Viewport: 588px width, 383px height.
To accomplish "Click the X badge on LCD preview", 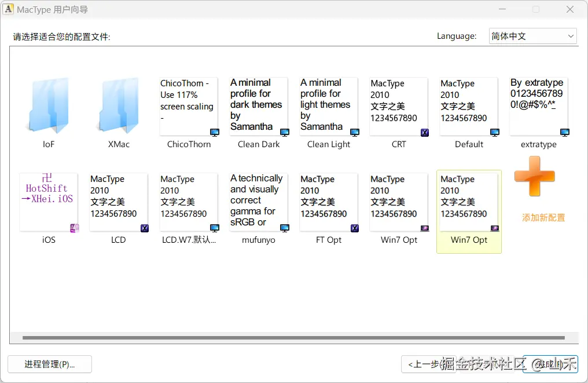I will (x=144, y=228).
